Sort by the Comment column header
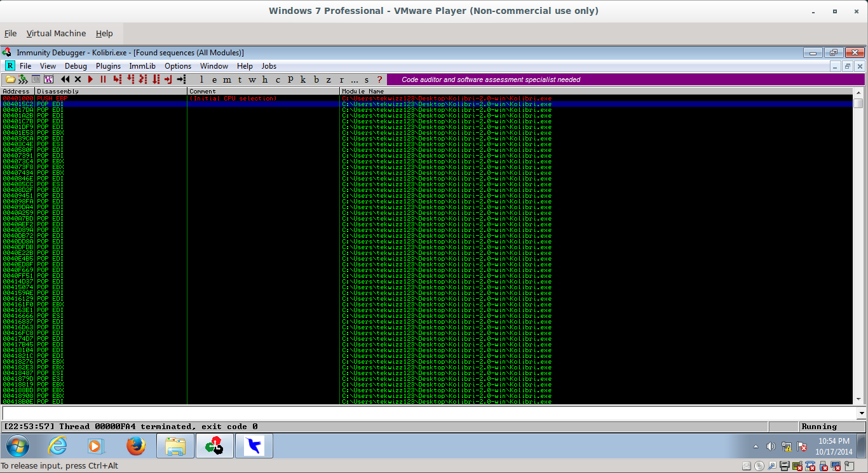Image resolution: width=868 pixels, height=473 pixels. pyautogui.click(x=264, y=92)
